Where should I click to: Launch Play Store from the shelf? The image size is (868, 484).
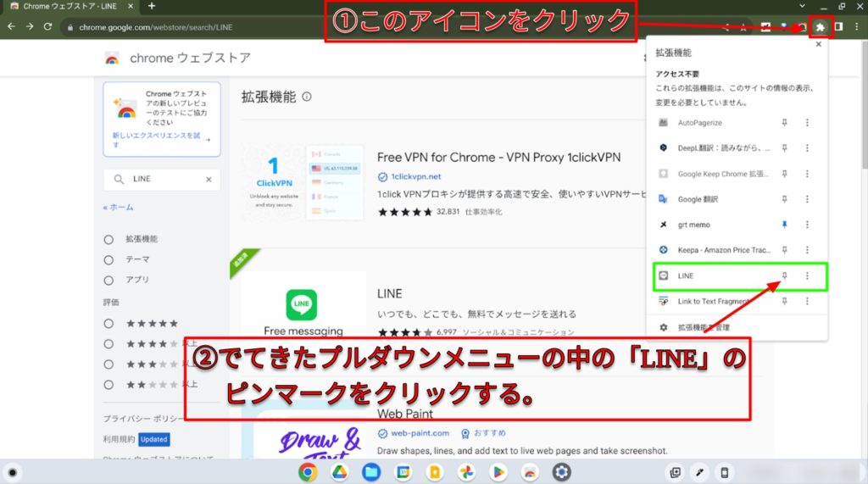coord(497,471)
